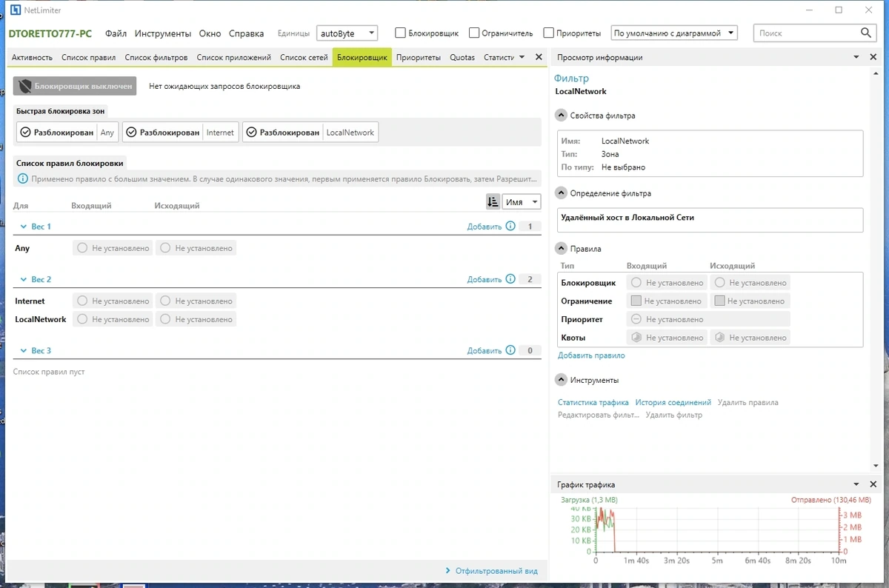Click check icon on LocalNetwork Разблокирован zone
The width and height of the screenshot is (889, 588).
point(251,133)
